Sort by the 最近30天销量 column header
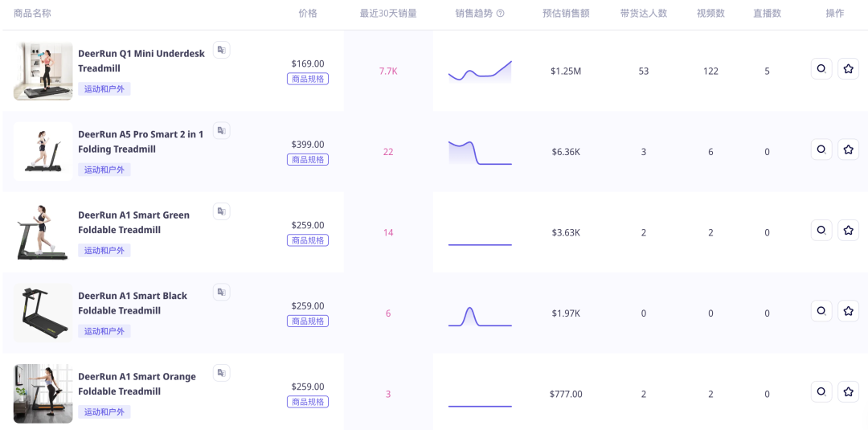This screenshot has height=430, width=868. (388, 14)
